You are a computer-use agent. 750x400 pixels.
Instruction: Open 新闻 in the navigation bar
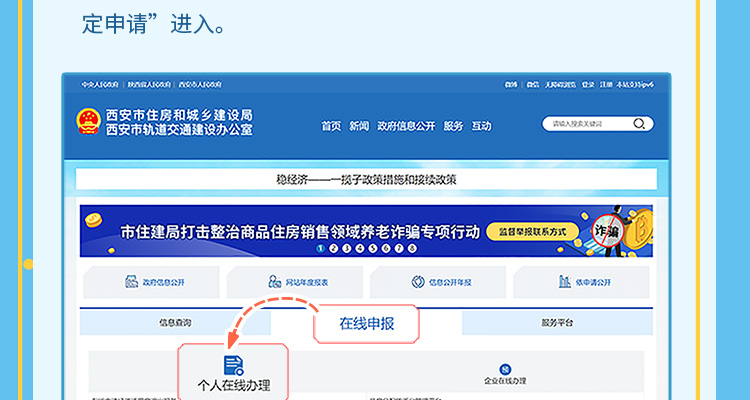tap(359, 126)
